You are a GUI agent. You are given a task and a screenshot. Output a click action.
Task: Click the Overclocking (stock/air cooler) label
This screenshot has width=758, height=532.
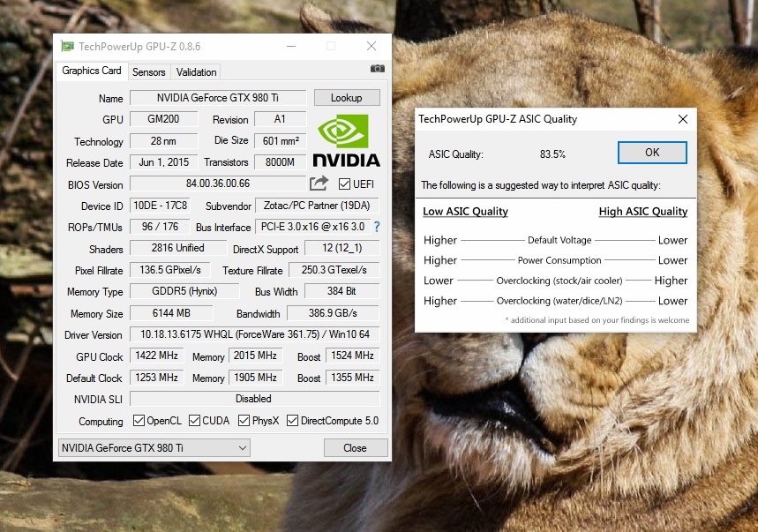point(559,281)
